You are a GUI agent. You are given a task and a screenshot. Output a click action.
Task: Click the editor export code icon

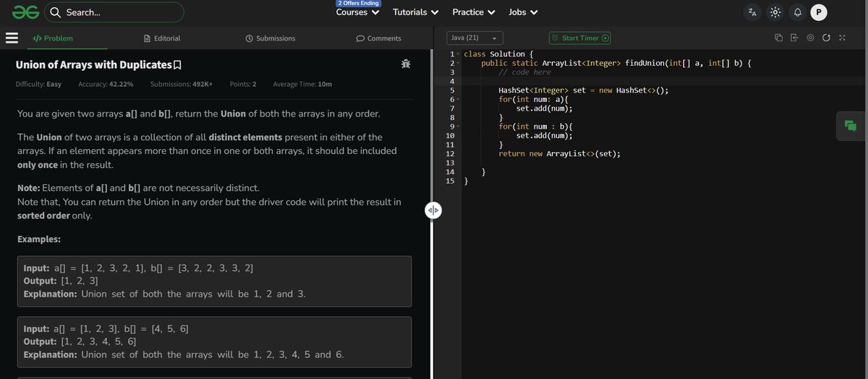click(794, 38)
